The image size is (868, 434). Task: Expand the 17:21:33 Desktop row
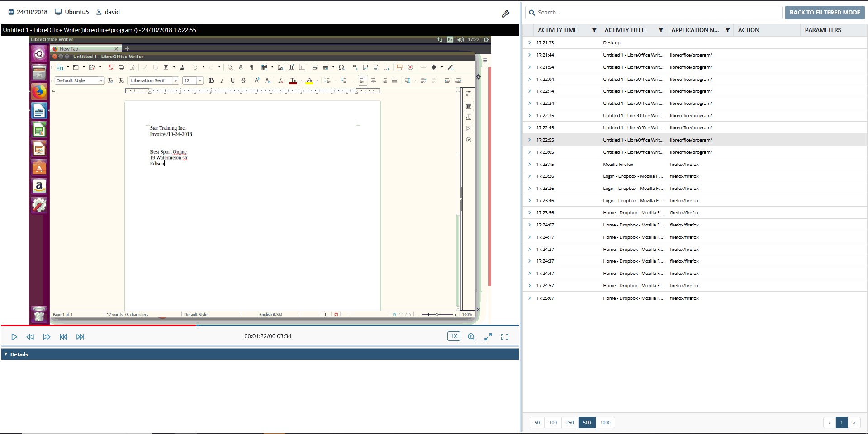coord(529,42)
